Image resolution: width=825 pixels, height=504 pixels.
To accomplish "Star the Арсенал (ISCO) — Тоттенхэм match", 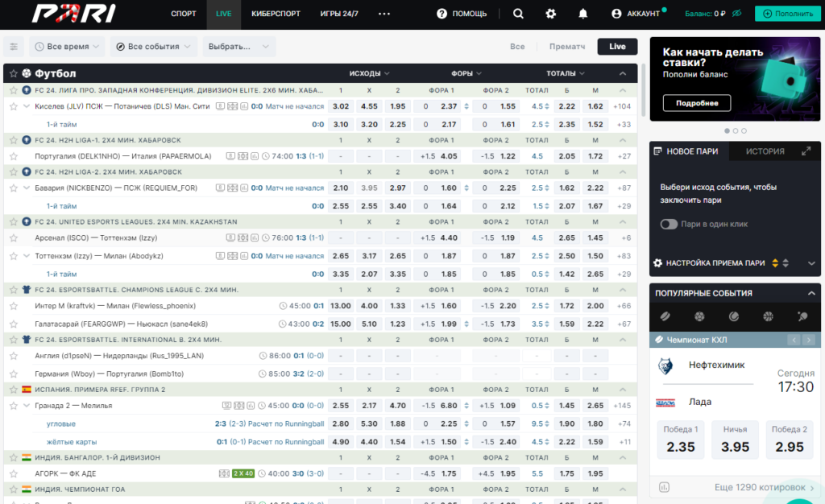I will [x=14, y=238].
